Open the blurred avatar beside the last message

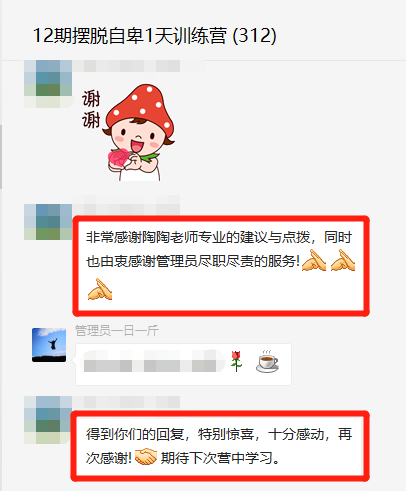pos(48,420)
